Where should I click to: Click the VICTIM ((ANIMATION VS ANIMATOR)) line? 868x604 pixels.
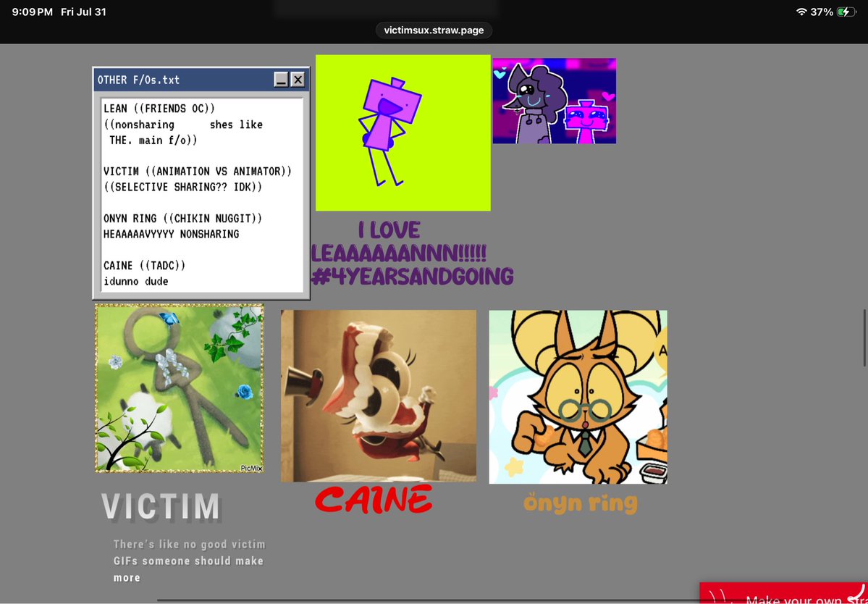[197, 172]
